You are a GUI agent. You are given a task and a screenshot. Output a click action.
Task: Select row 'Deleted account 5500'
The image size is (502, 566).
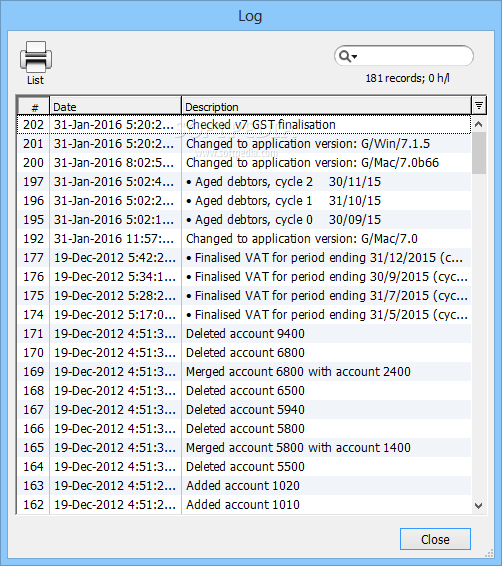pyautogui.click(x=244, y=467)
